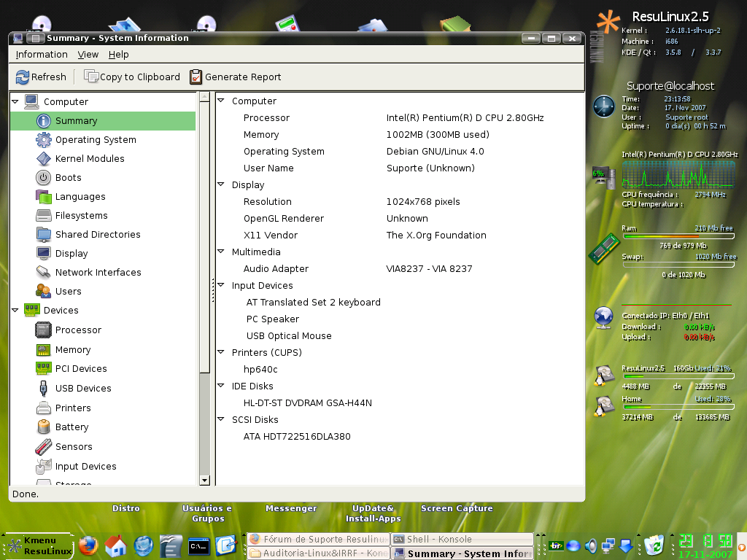The image size is (747, 560).
Task: Collapse the IDE Disks section
Action: pos(220,385)
